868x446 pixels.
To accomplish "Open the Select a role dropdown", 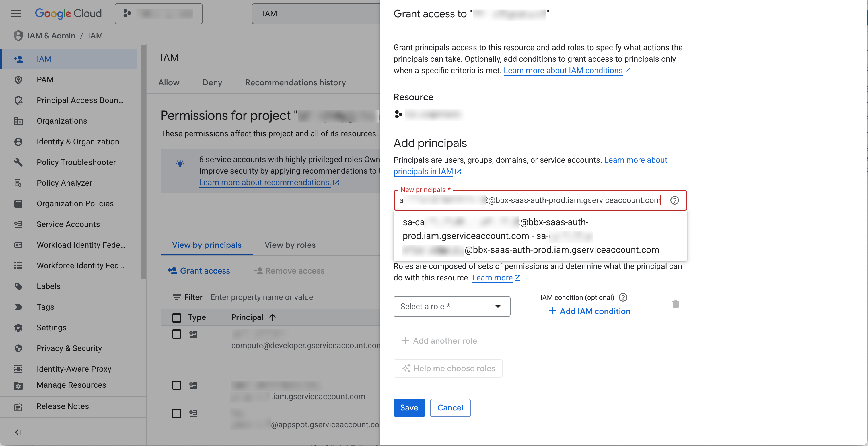I will 451,307.
